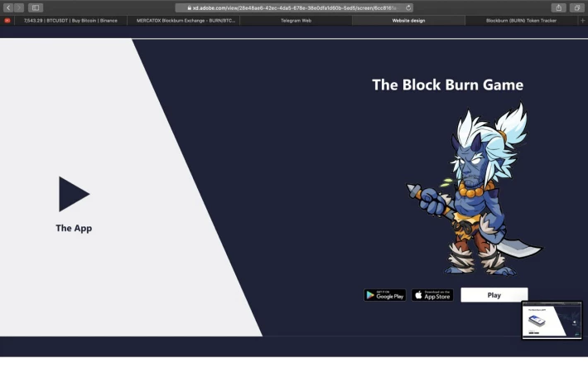Image resolution: width=588 pixels, height=368 pixels.
Task: Click the blue warrior game character
Action: 475,190
